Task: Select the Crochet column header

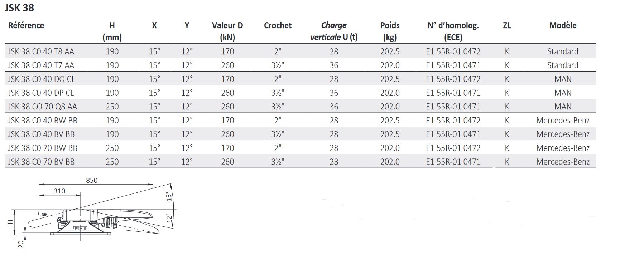Action: click(x=278, y=25)
